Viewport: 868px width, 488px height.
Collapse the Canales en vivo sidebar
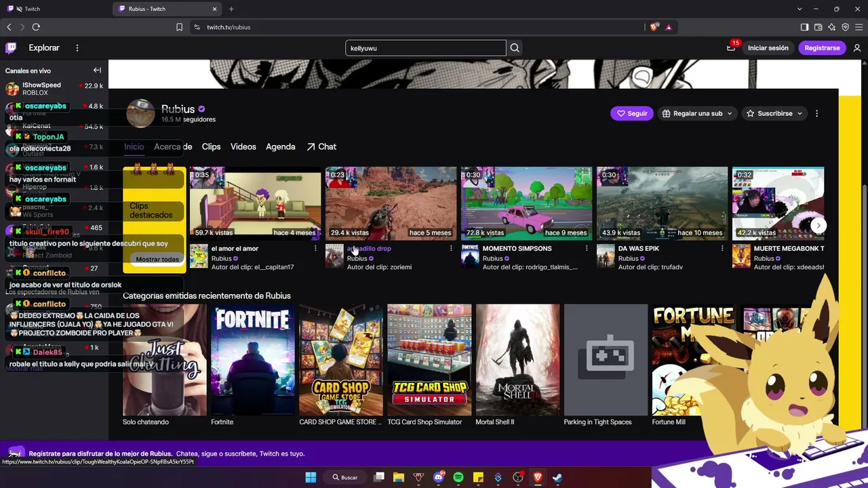pyautogui.click(x=97, y=70)
